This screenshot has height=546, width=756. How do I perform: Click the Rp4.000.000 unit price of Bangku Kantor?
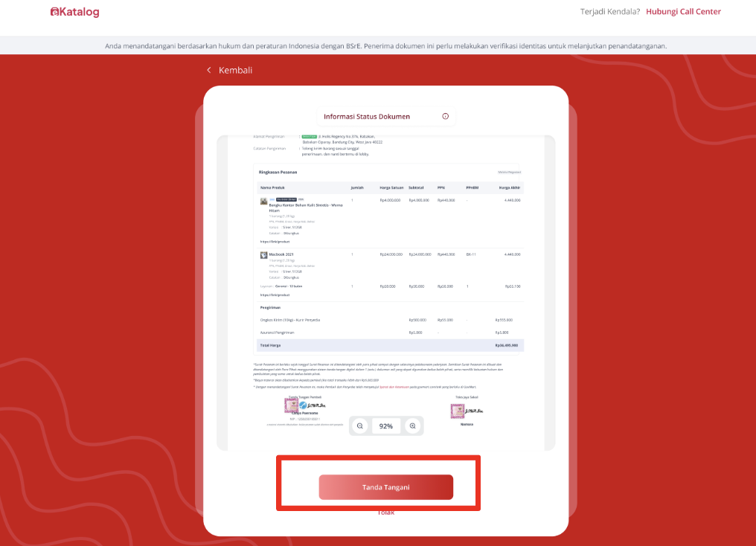coord(390,200)
